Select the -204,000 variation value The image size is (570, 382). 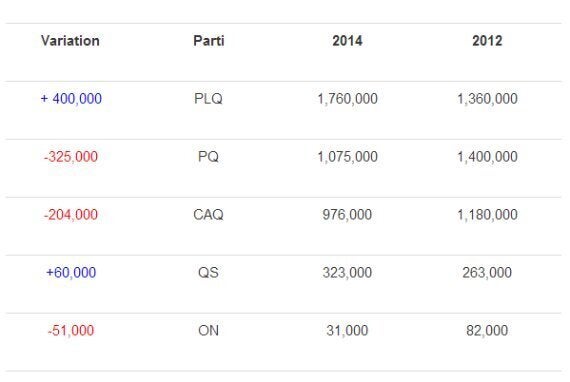71,214
